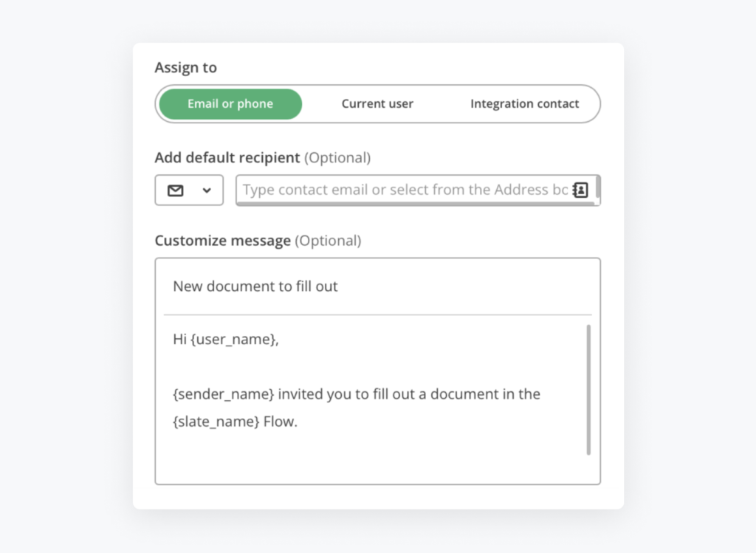Choose the Integration contact option
Viewport: 756px width, 553px height.
click(524, 104)
